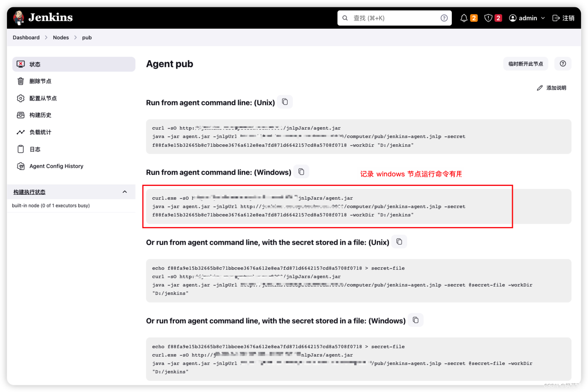This screenshot has height=392, width=588.
Task: Click the Jenkins logo in the header
Action: [x=43, y=18]
